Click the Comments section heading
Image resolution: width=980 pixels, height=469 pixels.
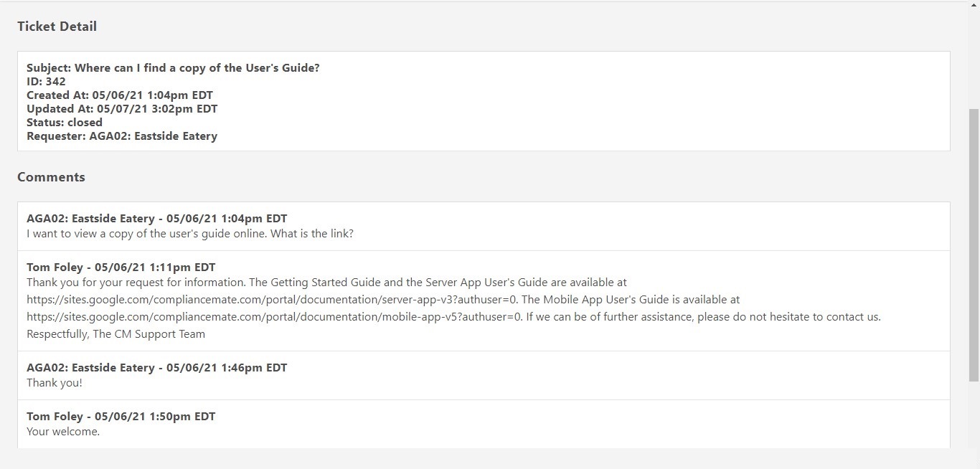[x=51, y=176]
